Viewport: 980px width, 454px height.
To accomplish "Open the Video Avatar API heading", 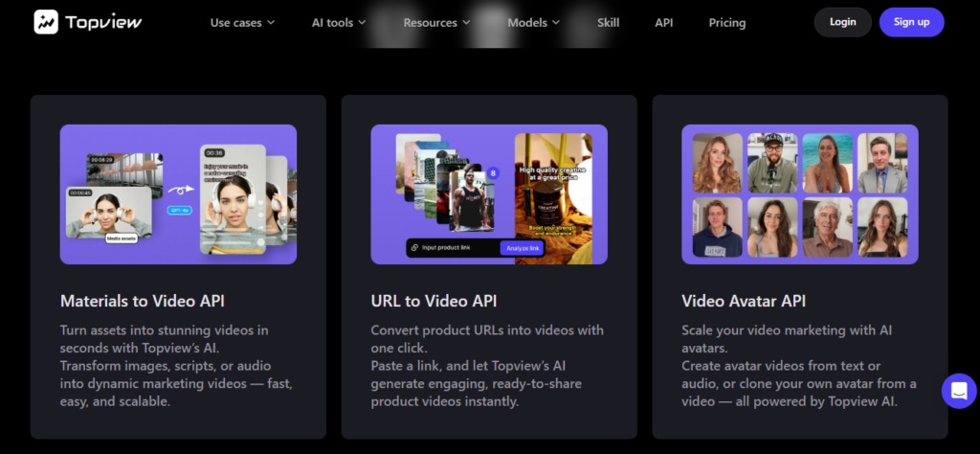I will 744,301.
